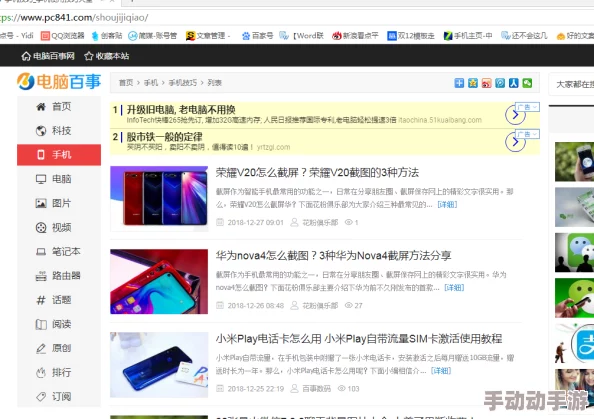The height and width of the screenshot is (419, 594).
Task: Click 收藏本站 star in top bar
Action: coord(107,56)
